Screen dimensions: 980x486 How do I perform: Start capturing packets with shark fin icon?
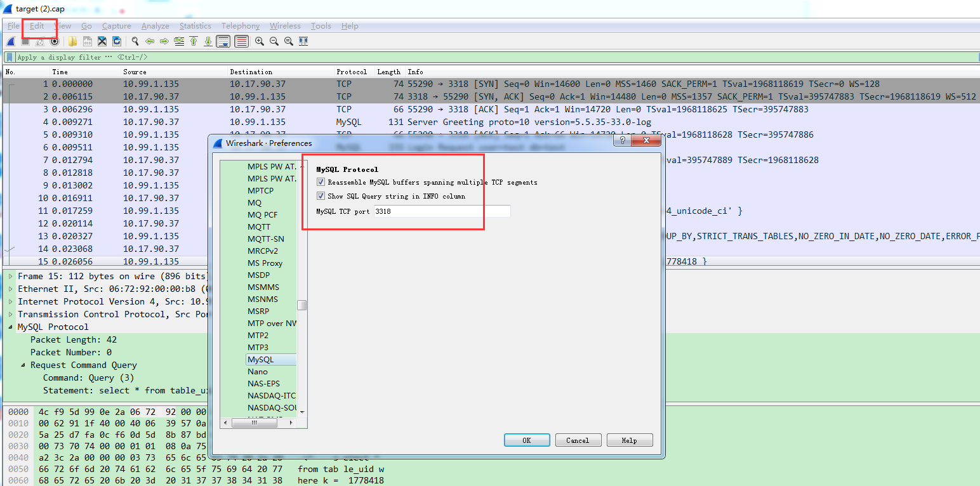[11, 41]
